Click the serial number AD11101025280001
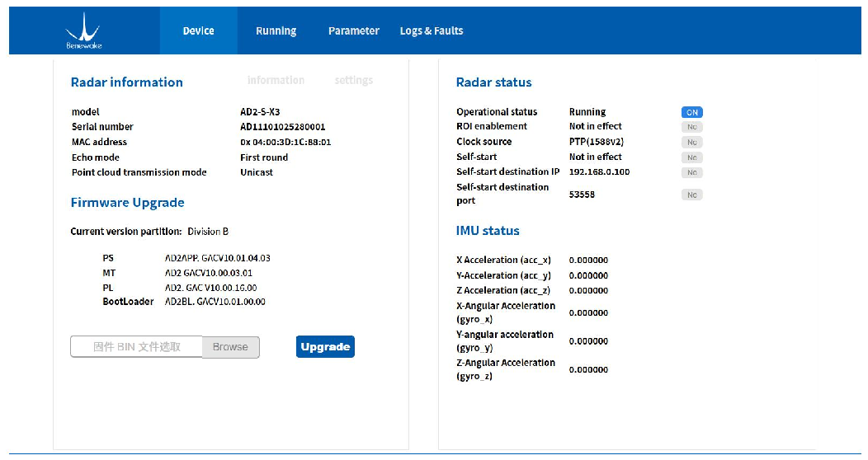The width and height of the screenshot is (868, 460). pyautogui.click(x=283, y=127)
